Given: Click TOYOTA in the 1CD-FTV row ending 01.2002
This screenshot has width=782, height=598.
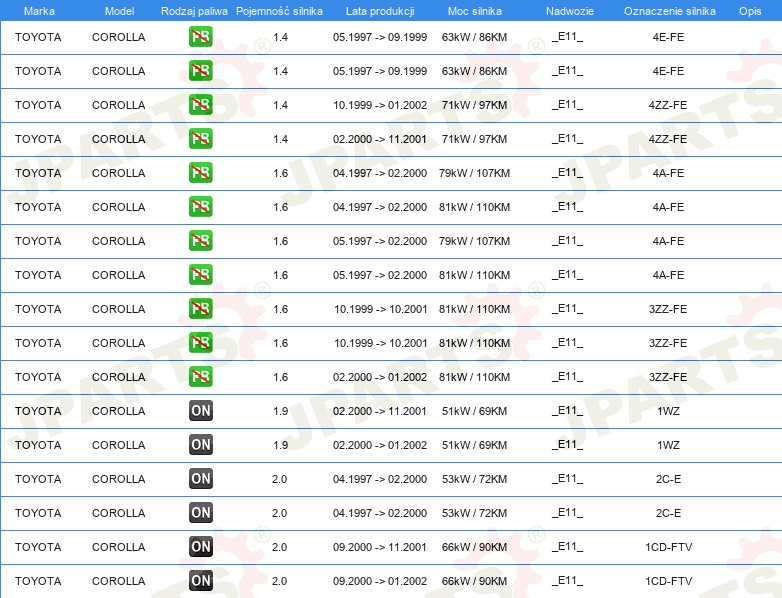Looking at the screenshot, I should coord(38,581).
